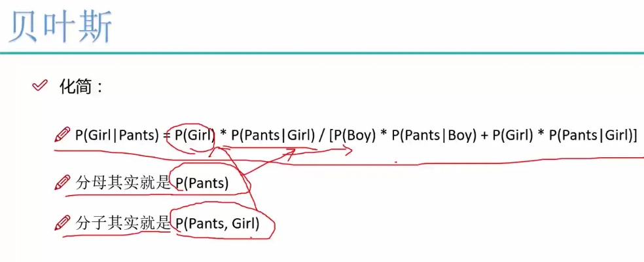This screenshot has width=644, height=262.
Task: Click the underlined P(Pants|Girl) numerator term
Action: pos(270,136)
